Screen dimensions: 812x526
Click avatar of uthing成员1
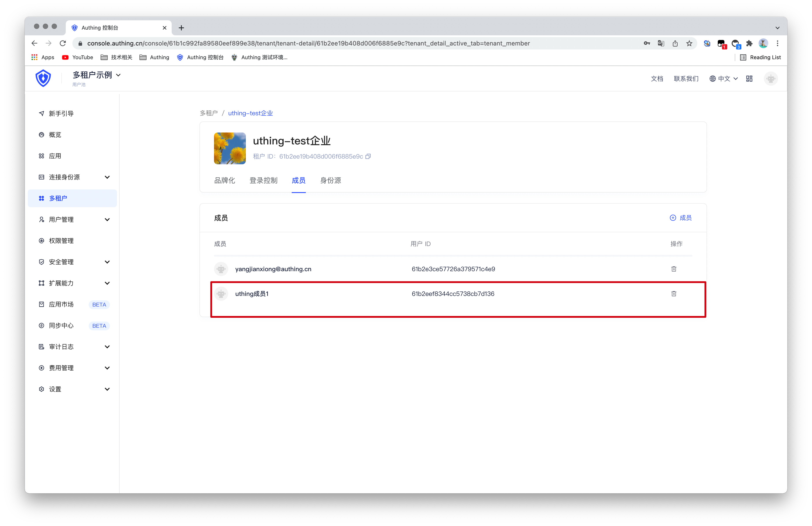(221, 293)
